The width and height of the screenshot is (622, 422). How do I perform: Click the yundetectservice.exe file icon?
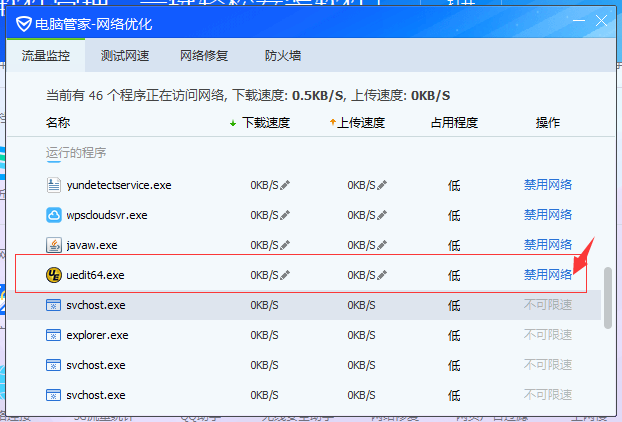[x=54, y=185]
